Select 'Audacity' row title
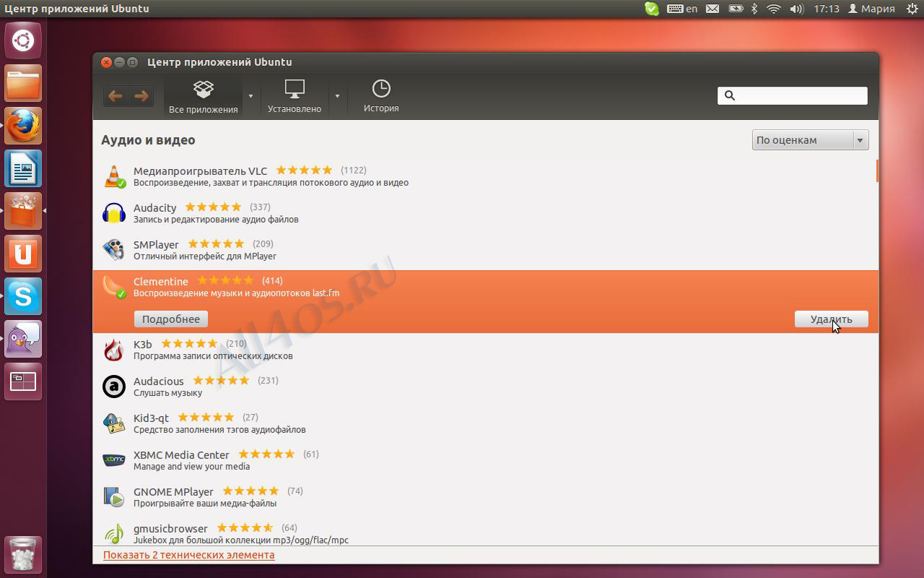 tap(154, 208)
